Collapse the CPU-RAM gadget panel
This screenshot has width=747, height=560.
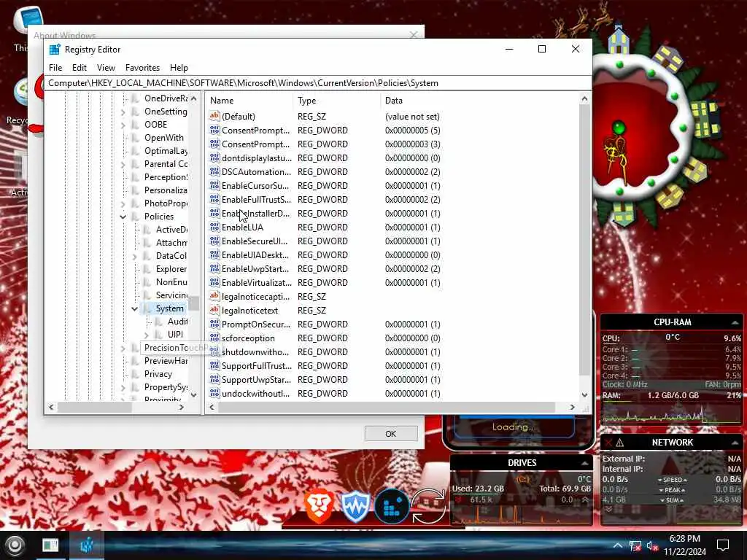735,322
